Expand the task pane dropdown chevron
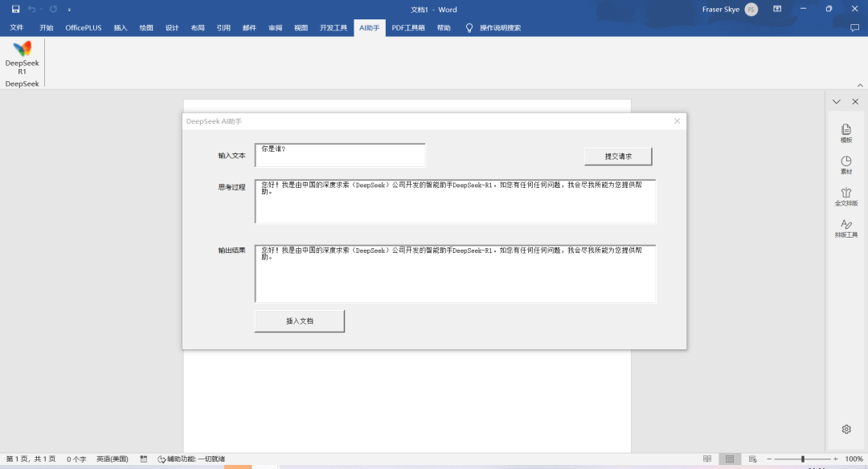The height and width of the screenshot is (469, 868). [x=837, y=101]
